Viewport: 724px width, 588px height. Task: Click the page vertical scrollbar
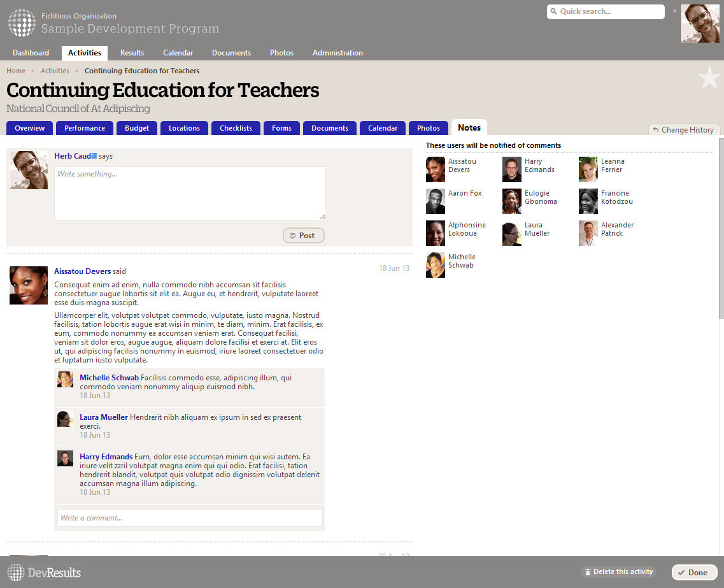point(721,228)
